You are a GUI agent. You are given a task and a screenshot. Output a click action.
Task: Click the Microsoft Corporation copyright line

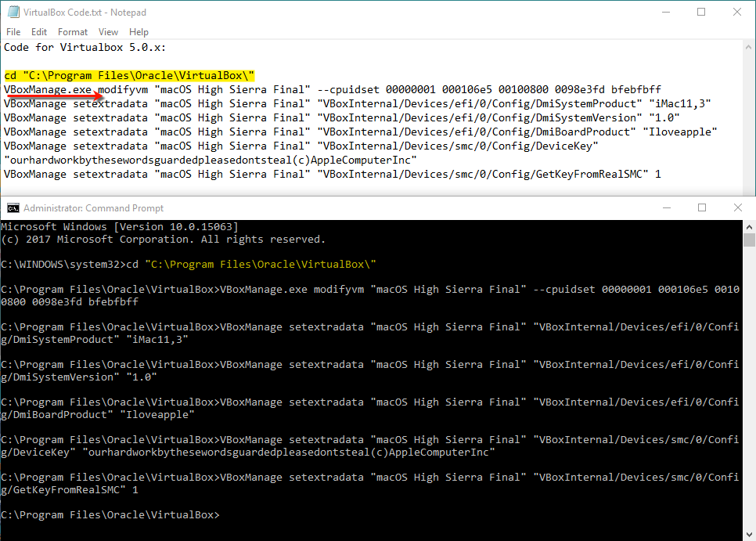coord(164,239)
